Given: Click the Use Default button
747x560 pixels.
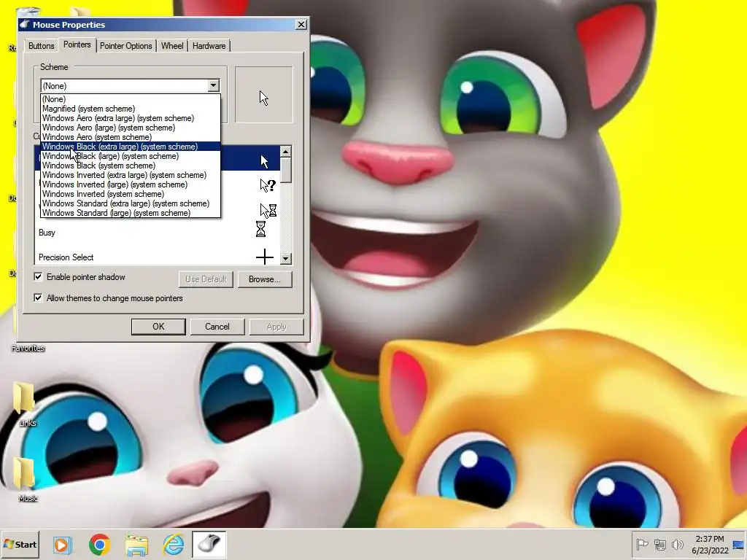Looking at the screenshot, I should pos(206,279).
